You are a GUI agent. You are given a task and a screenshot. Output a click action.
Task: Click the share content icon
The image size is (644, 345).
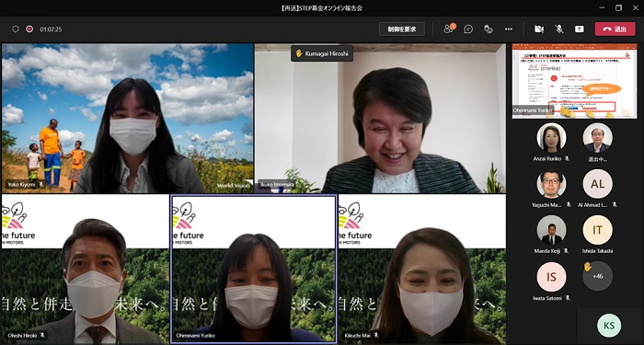pos(579,29)
